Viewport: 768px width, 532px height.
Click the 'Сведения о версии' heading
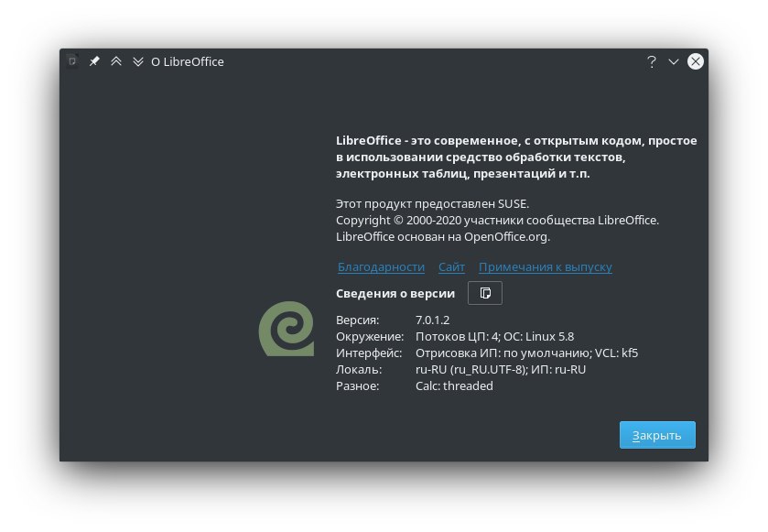395,293
